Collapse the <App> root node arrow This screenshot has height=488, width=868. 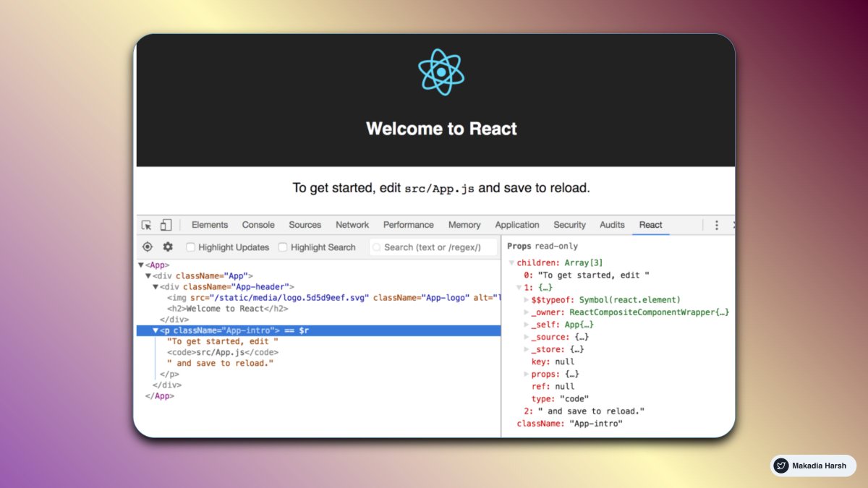(x=141, y=265)
